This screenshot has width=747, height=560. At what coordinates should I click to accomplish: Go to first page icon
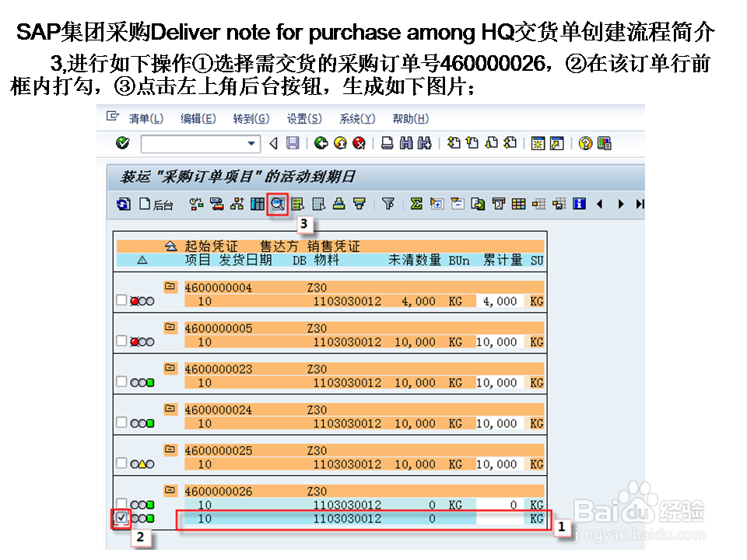point(454,143)
